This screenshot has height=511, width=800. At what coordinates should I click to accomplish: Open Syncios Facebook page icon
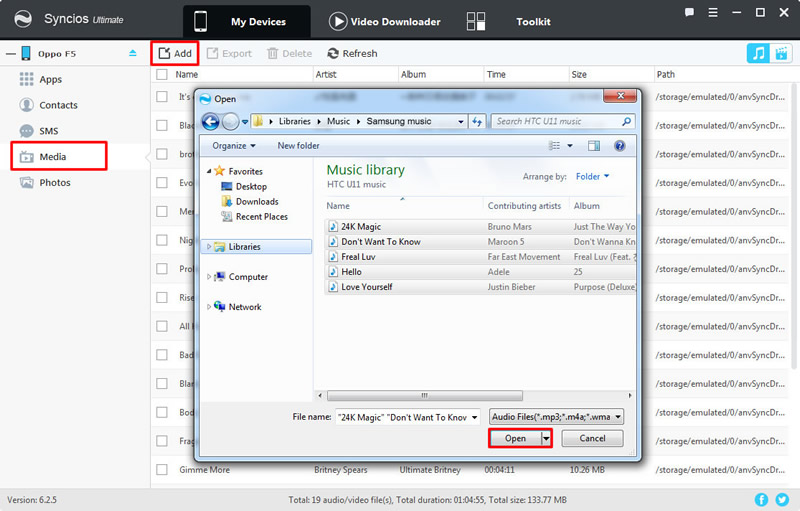(x=761, y=499)
